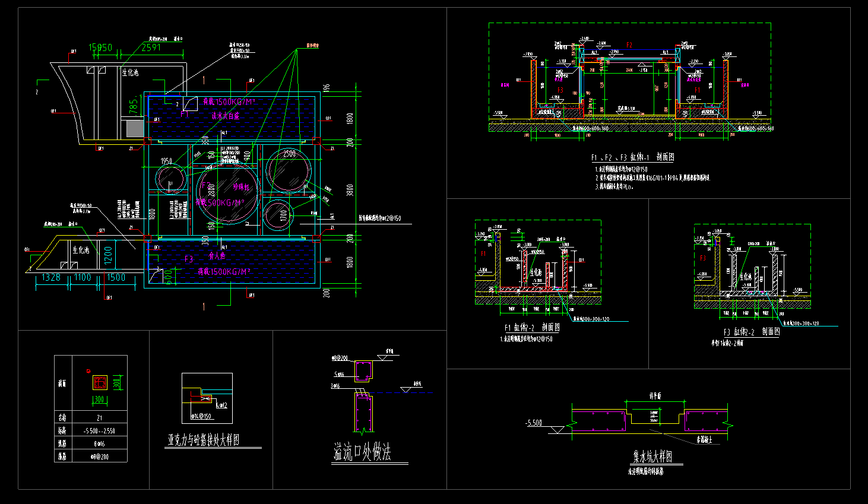This screenshot has width=868, height=504.
Task: Pick the 2500 diameter circle label
Action: point(289,153)
